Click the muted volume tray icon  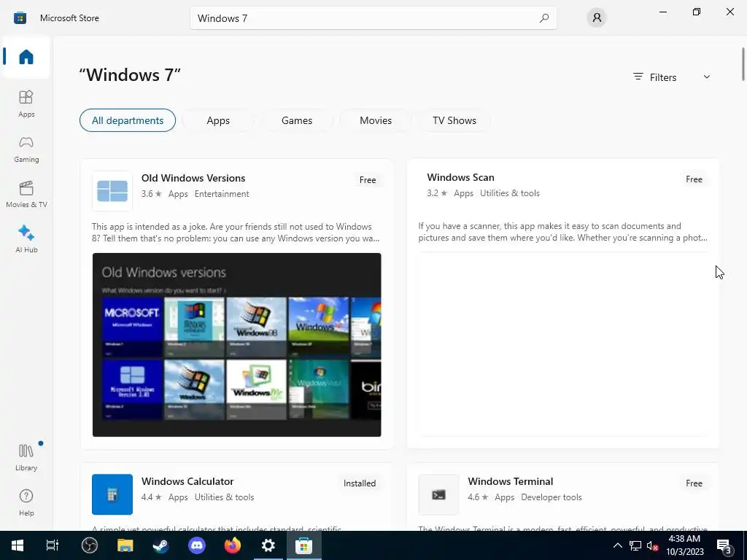point(653,545)
